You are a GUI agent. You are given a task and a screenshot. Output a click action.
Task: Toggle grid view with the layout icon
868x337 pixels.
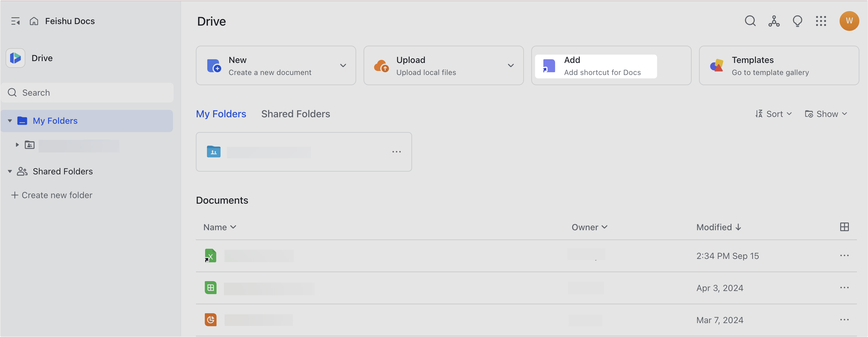click(x=844, y=227)
